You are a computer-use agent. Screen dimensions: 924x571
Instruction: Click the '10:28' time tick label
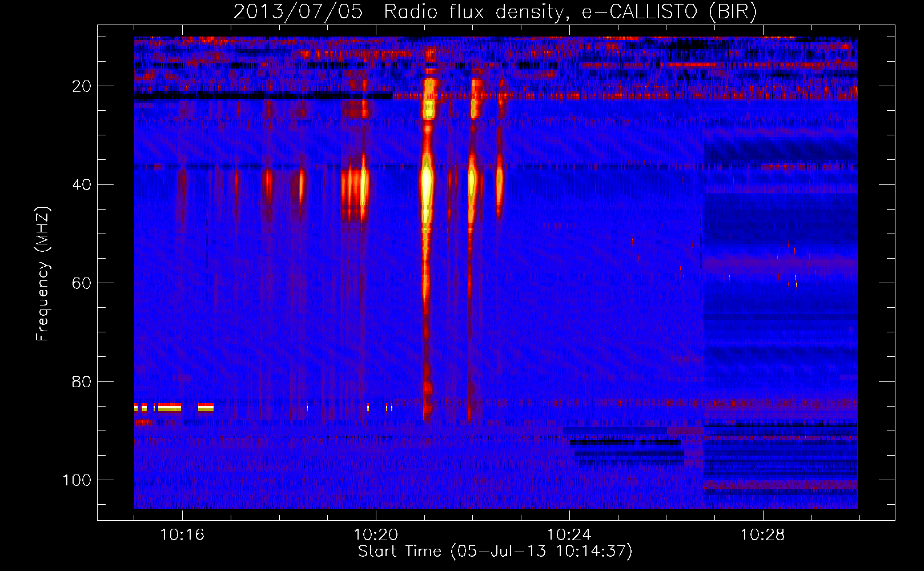click(763, 535)
